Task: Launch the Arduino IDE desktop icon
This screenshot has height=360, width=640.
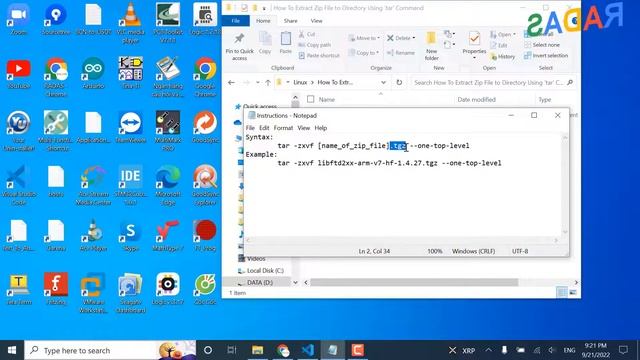Action: click(93, 73)
